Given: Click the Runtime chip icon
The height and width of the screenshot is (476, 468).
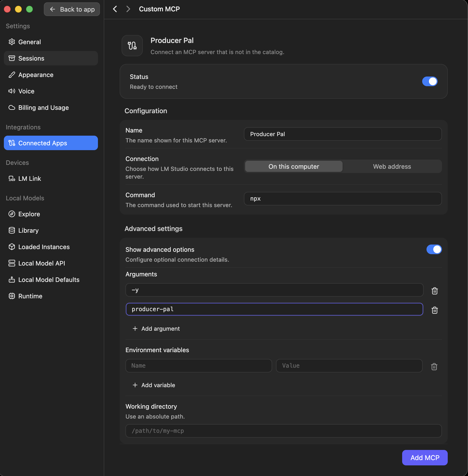Looking at the screenshot, I should tap(12, 296).
